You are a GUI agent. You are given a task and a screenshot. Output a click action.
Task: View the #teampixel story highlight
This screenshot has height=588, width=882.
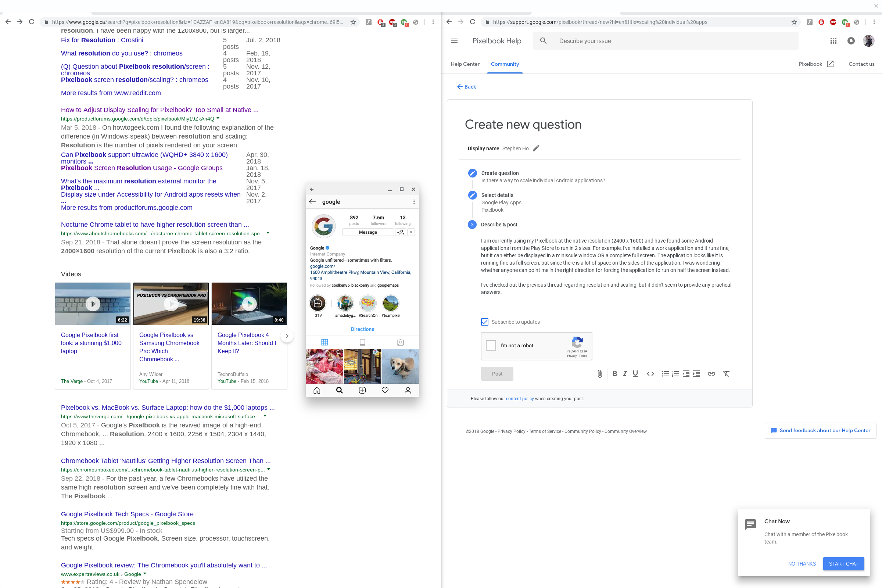(390, 303)
